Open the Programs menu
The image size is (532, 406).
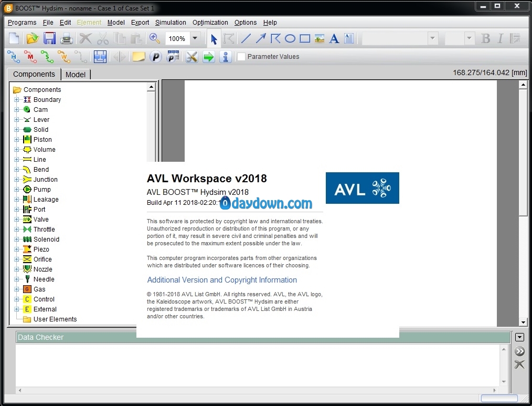coord(22,23)
